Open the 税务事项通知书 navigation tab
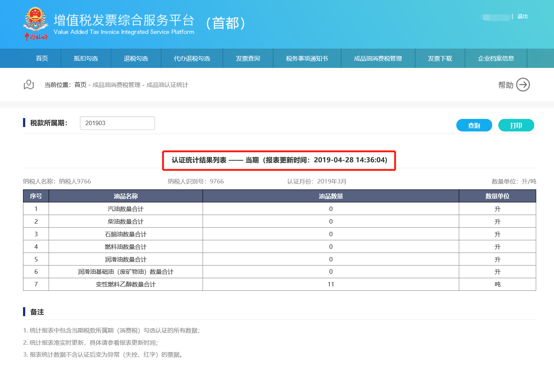The image size is (554, 374). [307, 58]
